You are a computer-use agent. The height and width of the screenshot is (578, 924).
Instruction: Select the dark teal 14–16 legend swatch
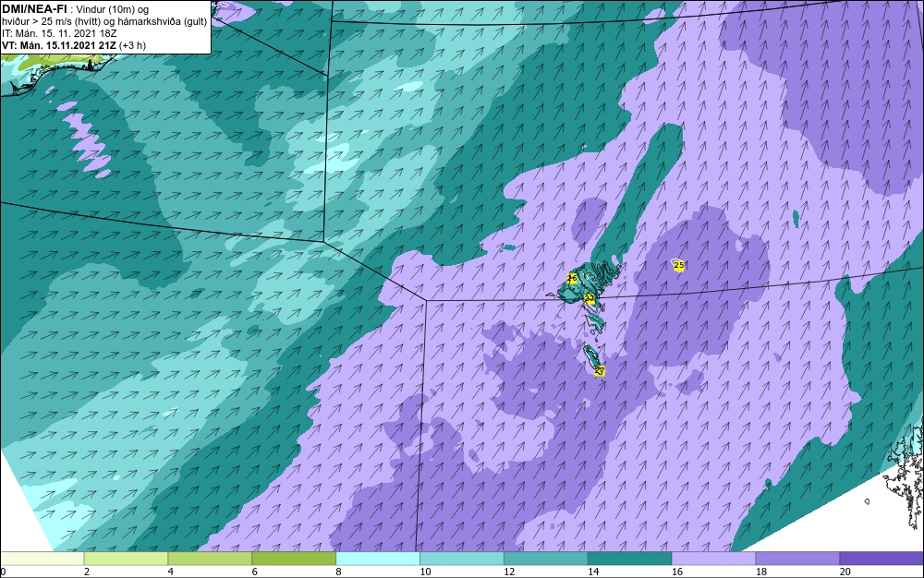630,559
